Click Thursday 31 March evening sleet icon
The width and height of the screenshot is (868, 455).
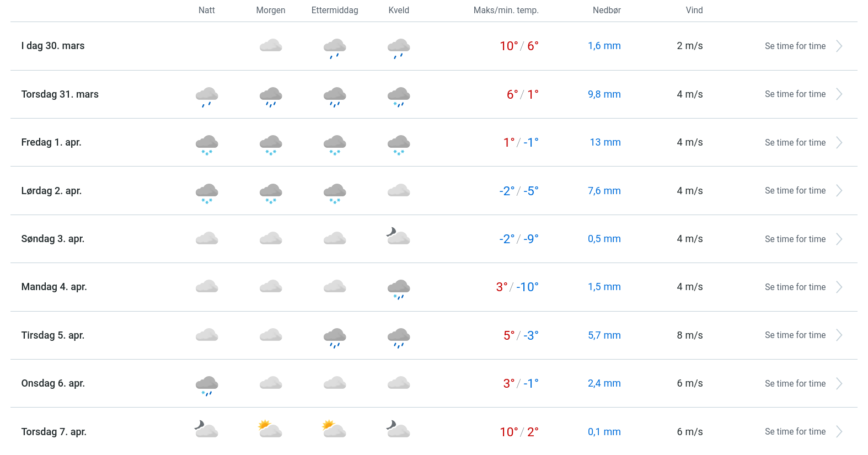point(399,97)
